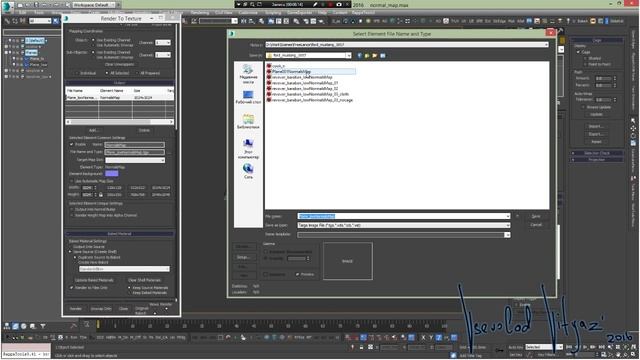Toggle Z axis constraint icon on bottom toolbar
This screenshot has width=640, height=360.
pyautogui.click(x=439, y=338)
